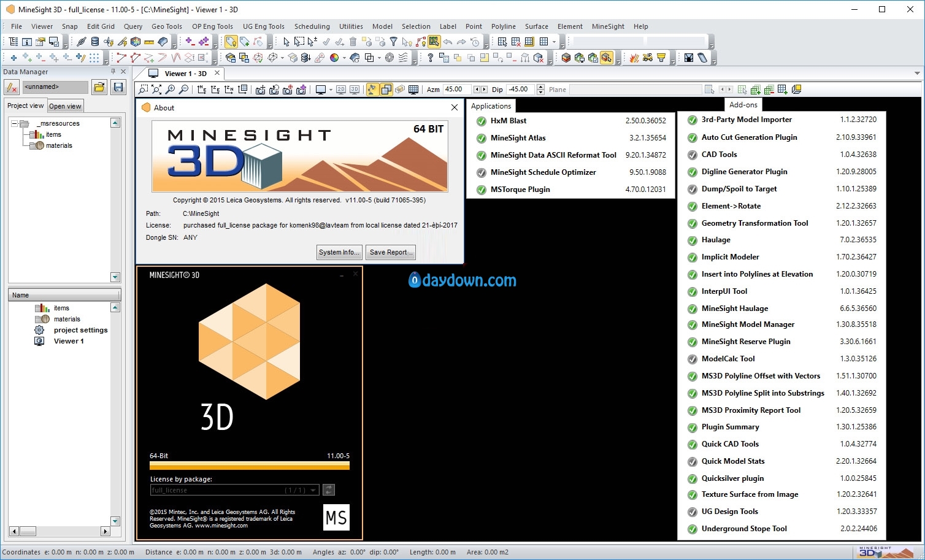
Task: Open the File menu
Action: tap(17, 26)
